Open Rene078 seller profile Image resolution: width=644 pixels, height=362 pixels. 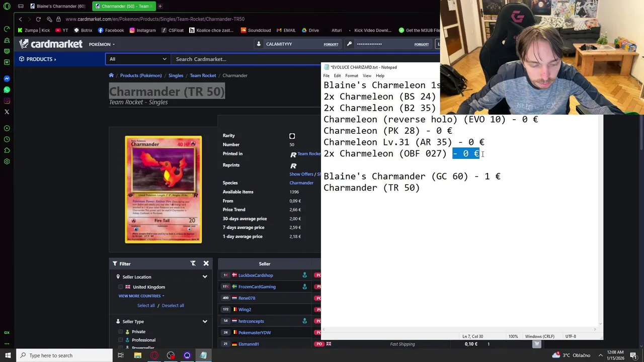click(x=247, y=298)
